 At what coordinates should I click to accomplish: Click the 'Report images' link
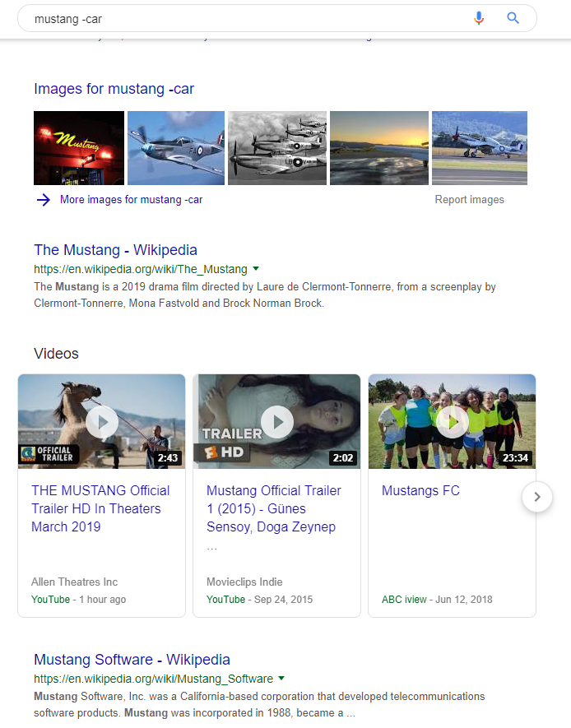click(x=469, y=200)
